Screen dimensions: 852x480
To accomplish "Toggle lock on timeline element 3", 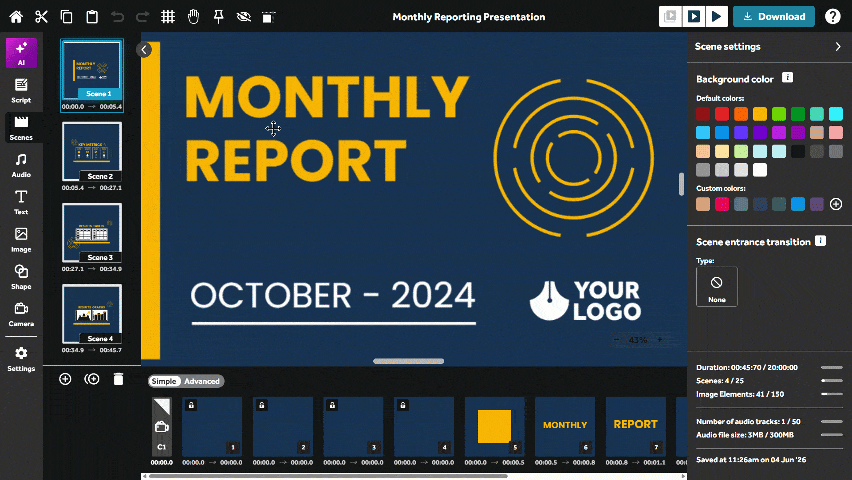I will tap(332, 405).
